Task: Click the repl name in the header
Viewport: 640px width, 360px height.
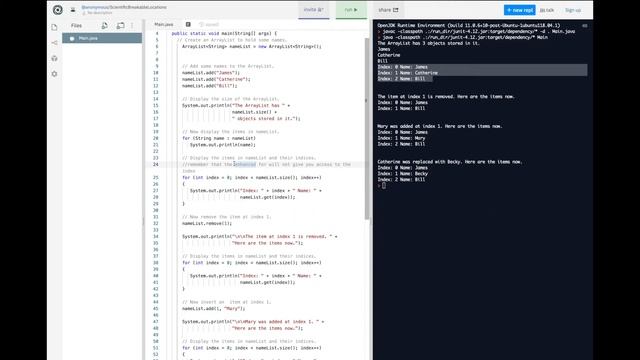Action: tap(124, 7)
